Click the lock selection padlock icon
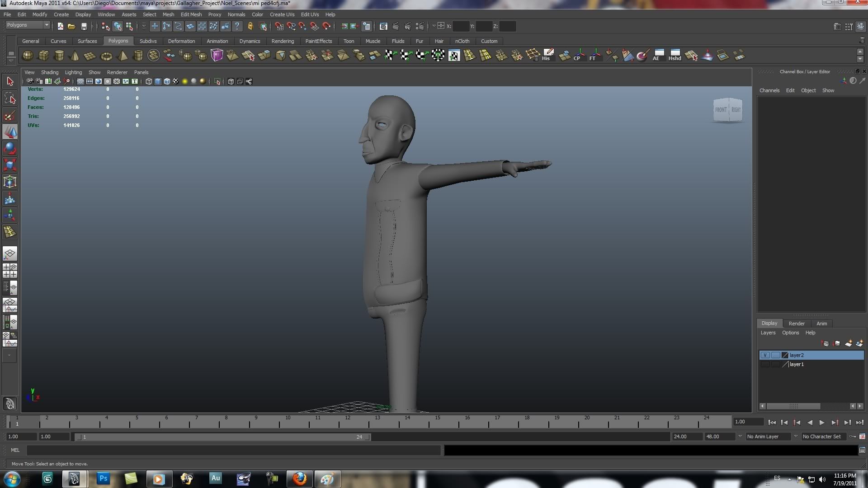868x488 pixels. pos(250,26)
